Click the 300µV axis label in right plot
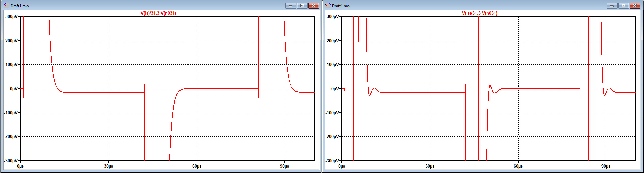The image size is (644, 173). pos(333,16)
